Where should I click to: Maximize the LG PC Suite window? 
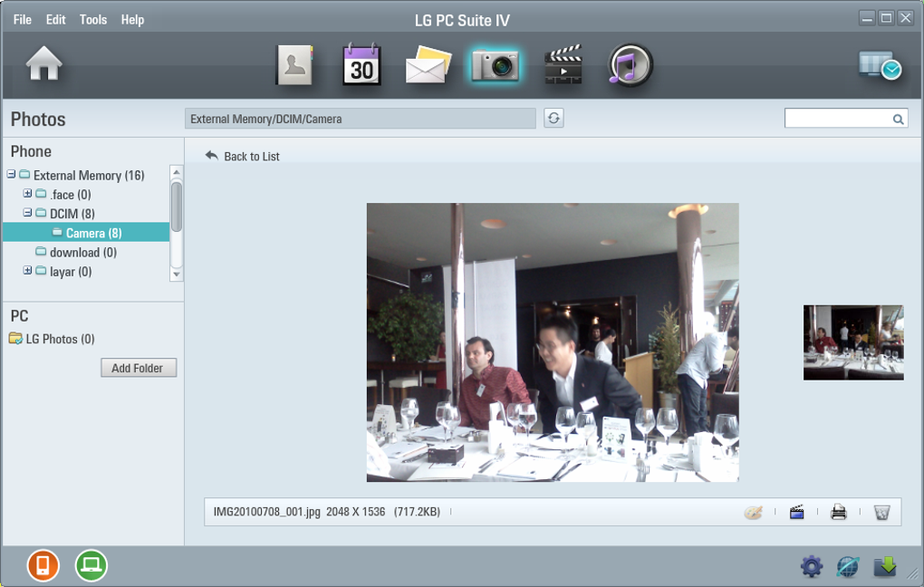[886, 18]
